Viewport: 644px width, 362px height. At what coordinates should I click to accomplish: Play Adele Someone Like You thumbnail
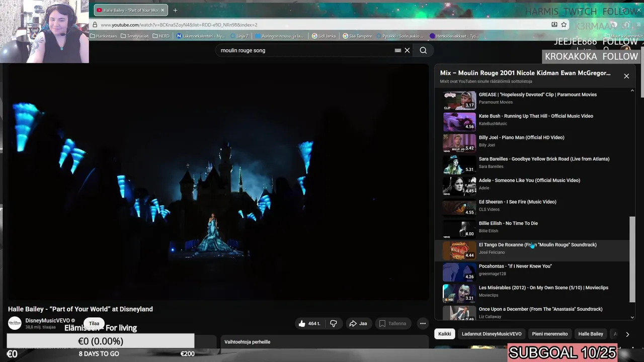click(459, 186)
